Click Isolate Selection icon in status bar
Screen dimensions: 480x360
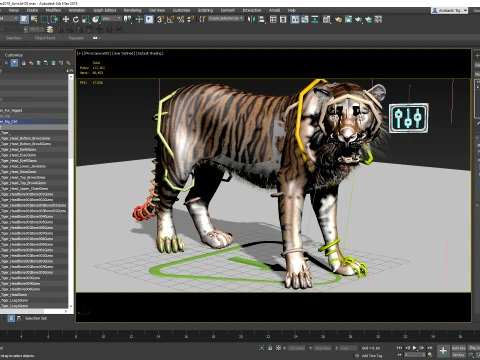pos(262,348)
